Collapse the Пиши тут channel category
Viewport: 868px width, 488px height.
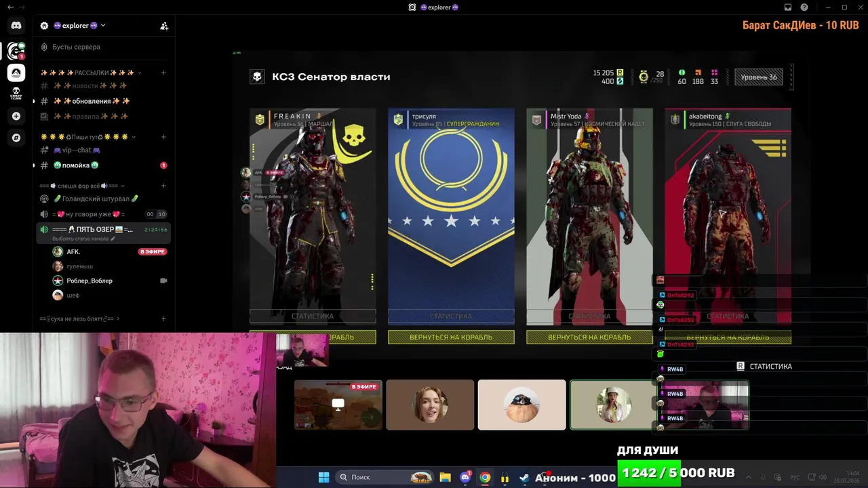coord(87,137)
